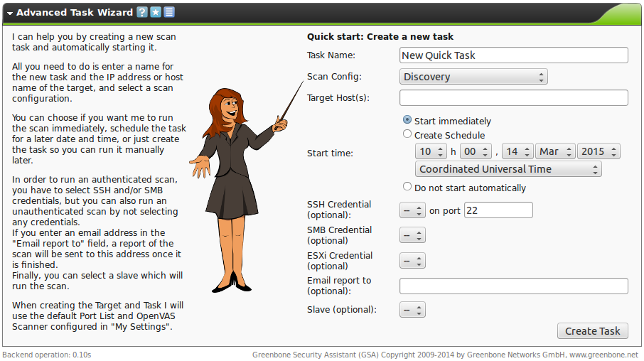Open the day dropdown showing 14
The width and height of the screenshot is (644, 361).
tap(518, 151)
